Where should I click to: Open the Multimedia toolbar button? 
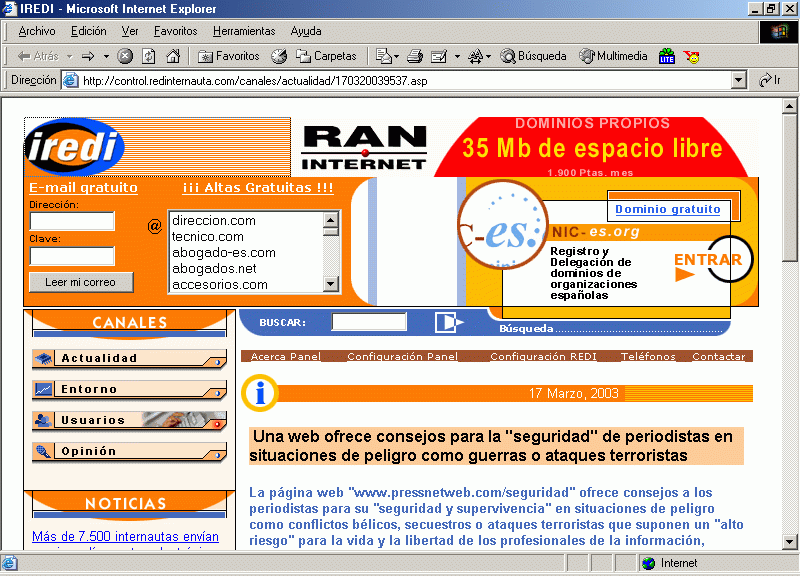click(613, 56)
